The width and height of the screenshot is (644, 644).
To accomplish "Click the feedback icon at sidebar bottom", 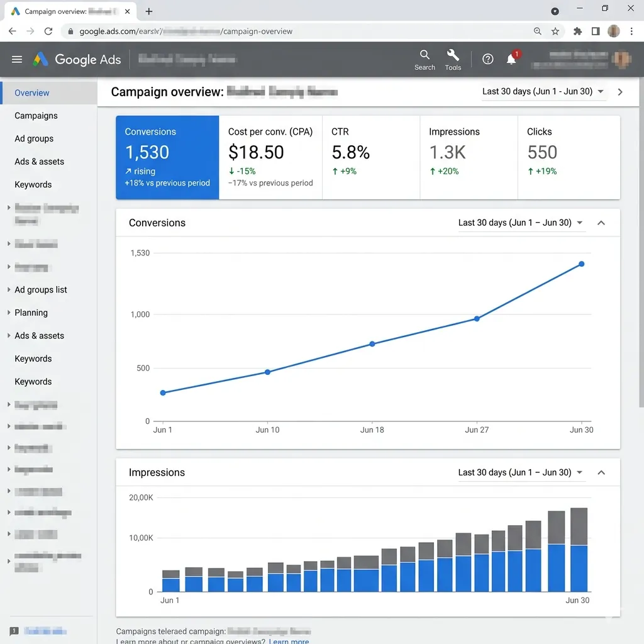I will coord(14,631).
